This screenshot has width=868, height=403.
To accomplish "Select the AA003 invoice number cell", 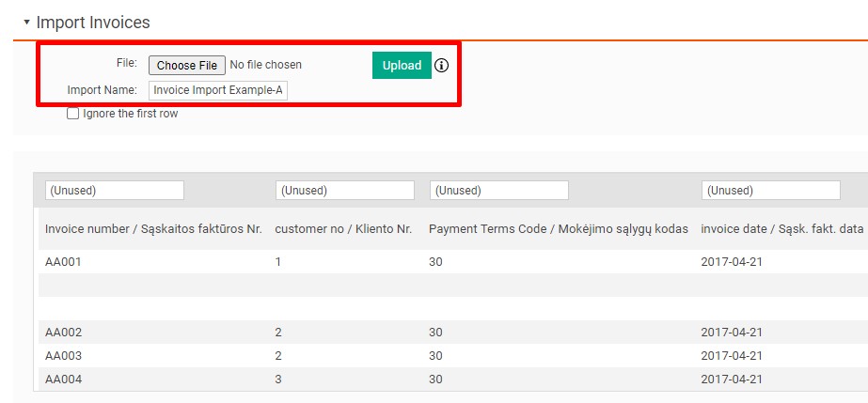I will tap(64, 356).
